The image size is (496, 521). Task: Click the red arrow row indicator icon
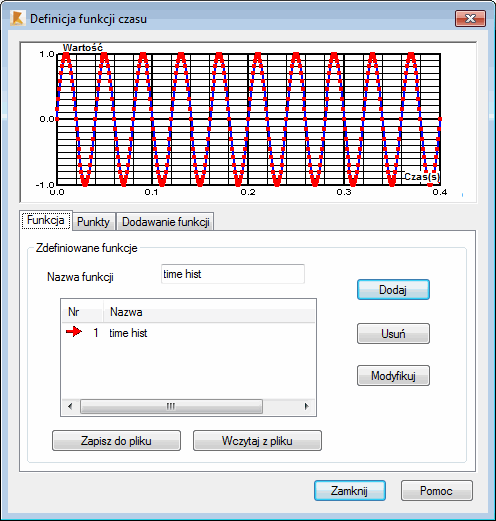coord(74,332)
